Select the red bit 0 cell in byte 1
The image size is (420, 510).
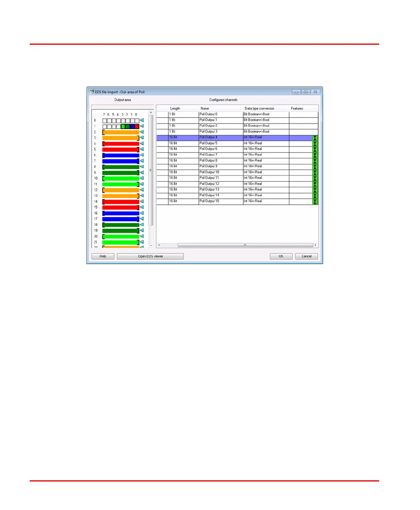click(x=137, y=127)
